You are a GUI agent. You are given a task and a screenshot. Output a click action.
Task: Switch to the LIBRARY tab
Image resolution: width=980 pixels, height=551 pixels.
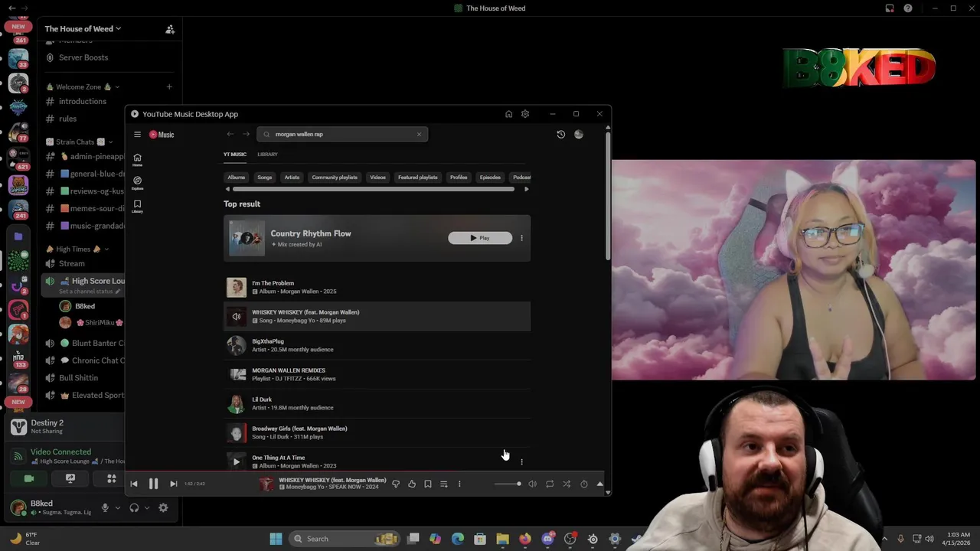point(267,155)
